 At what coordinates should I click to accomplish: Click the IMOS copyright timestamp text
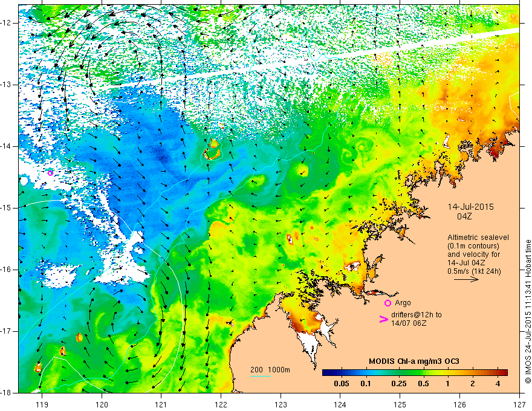[528, 312]
